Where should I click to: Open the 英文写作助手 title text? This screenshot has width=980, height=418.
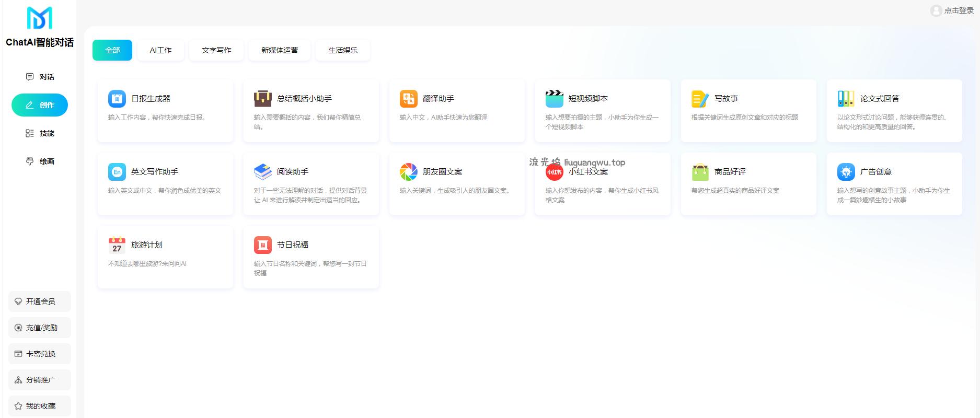(x=155, y=171)
